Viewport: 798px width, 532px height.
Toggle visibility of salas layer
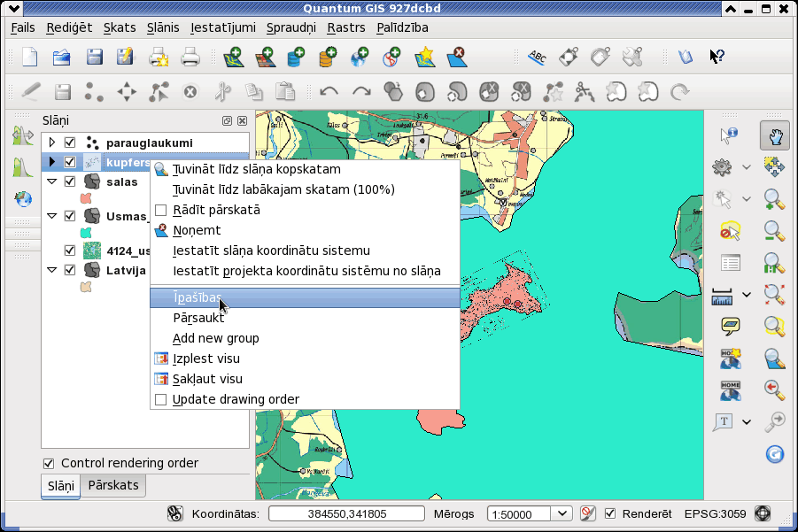pyautogui.click(x=70, y=181)
